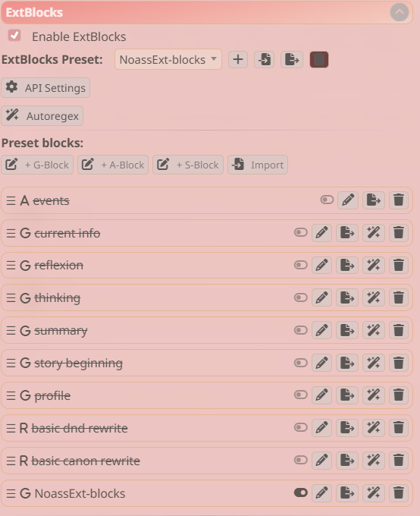Open the Autoregex button
This screenshot has width=420, height=516.
[x=42, y=115]
